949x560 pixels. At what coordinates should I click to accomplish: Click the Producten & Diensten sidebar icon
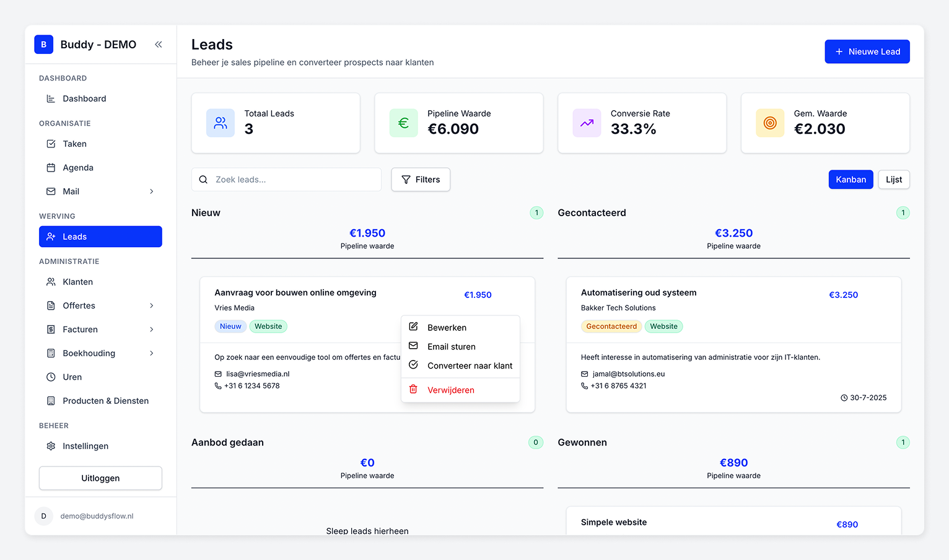click(51, 401)
